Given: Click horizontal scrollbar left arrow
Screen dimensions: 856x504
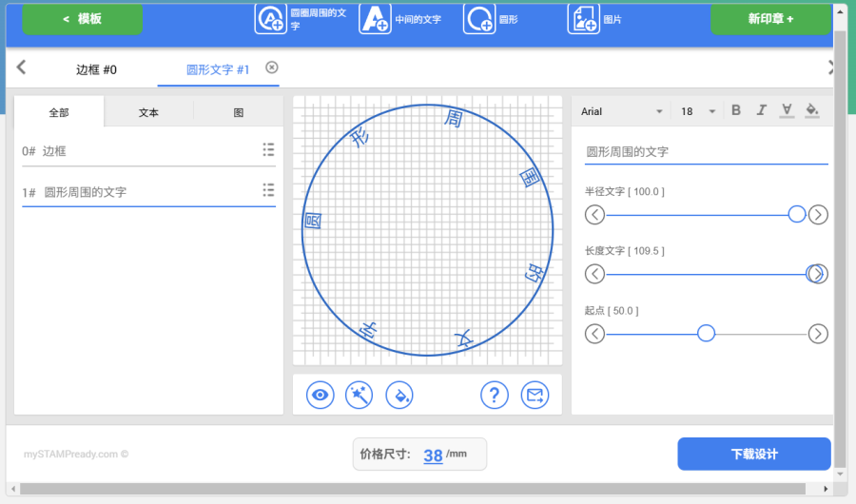Looking at the screenshot, I should pyautogui.click(x=13, y=489).
